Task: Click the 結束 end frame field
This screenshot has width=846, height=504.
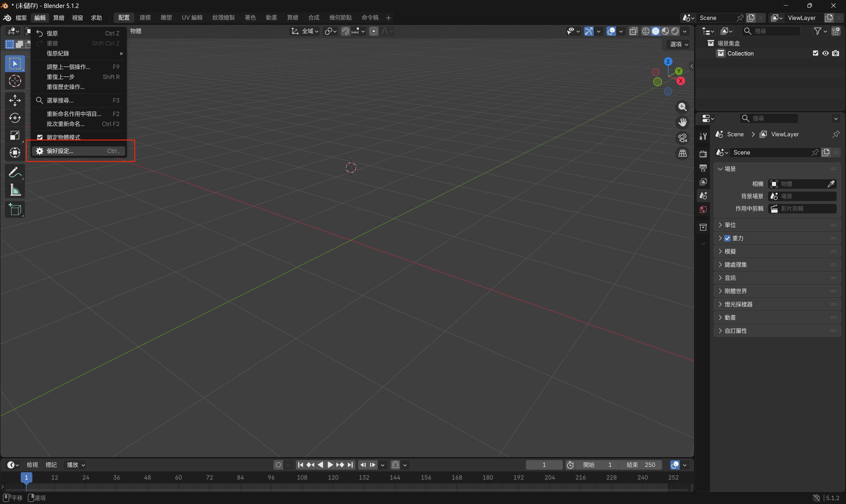Action: click(x=640, y=465)
